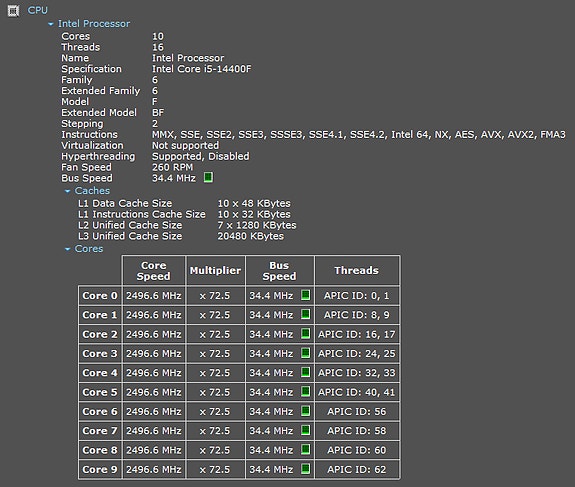Click the Specification value Intel Core i5-14400F
575x487 pixels.
pyautogui.click(x=202, y=69)
